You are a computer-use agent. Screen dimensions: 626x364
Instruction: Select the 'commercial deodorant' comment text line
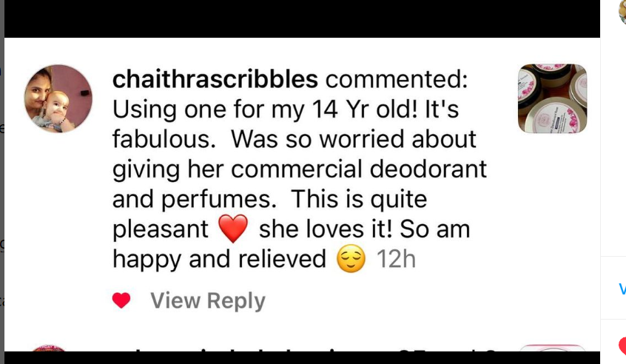300,169
